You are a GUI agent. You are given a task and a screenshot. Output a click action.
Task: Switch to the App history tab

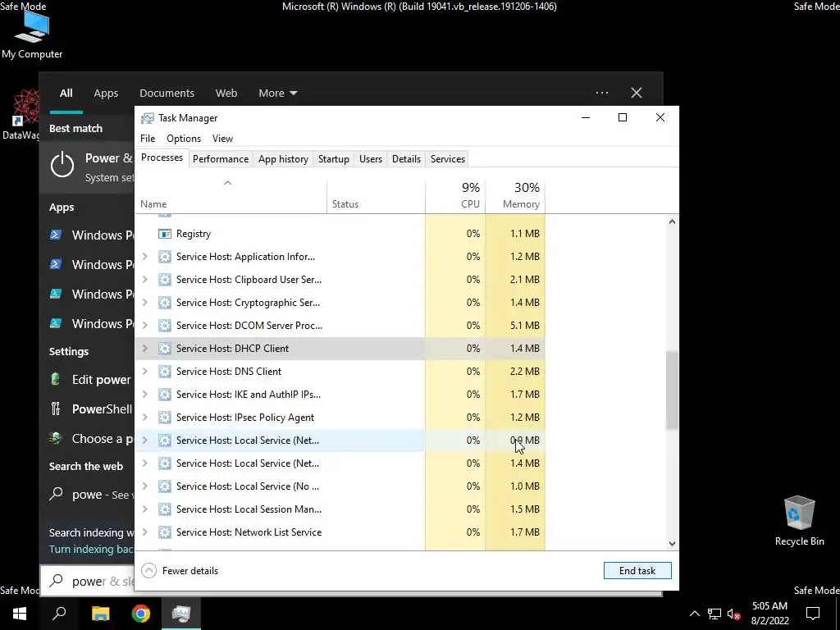pos(283,159)
